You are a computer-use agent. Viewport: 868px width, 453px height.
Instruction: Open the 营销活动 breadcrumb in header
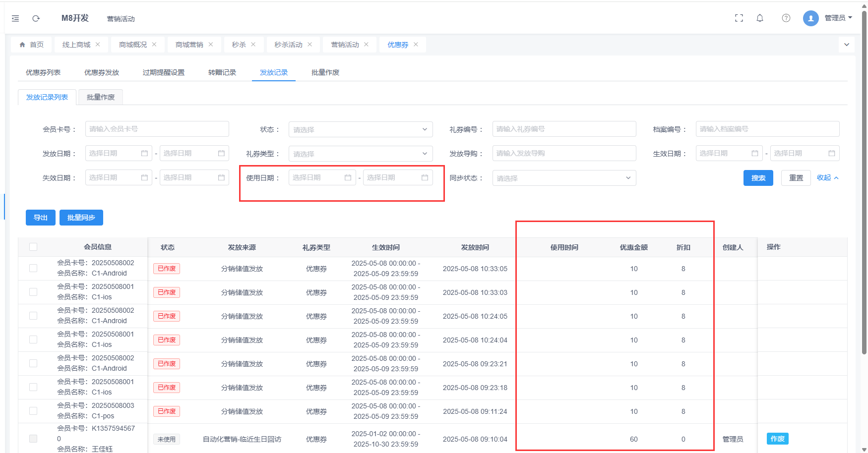pyautogui.click(x=121, y=19)
